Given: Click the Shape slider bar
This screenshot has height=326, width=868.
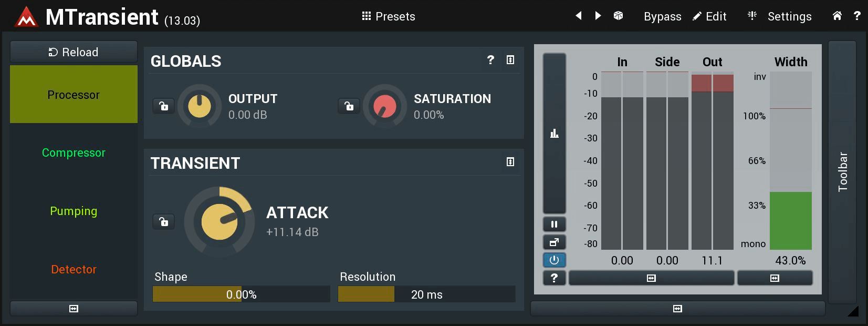Looking at the screenshot, I should point(241,294).
